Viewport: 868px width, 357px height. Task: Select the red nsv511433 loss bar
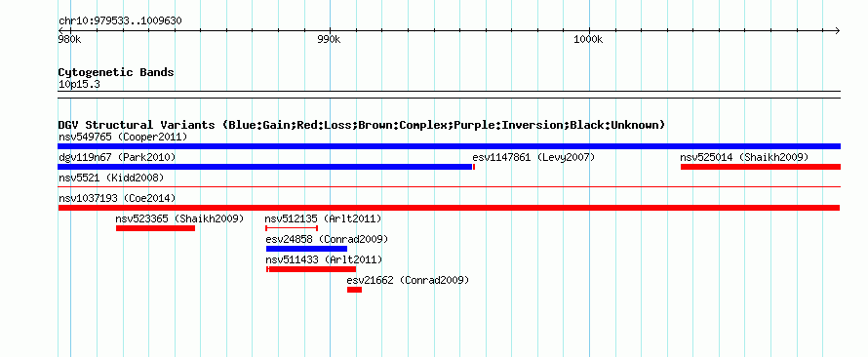point(311,269)
